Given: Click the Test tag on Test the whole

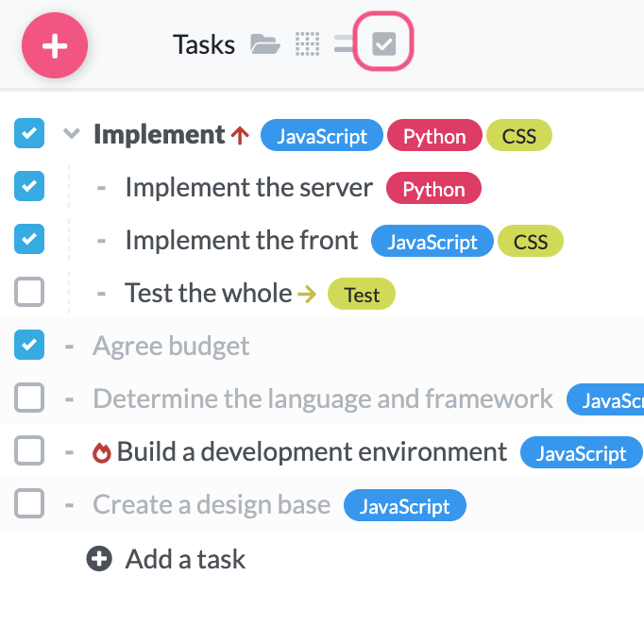Looking at the screenshot, I should click(362, 295).
